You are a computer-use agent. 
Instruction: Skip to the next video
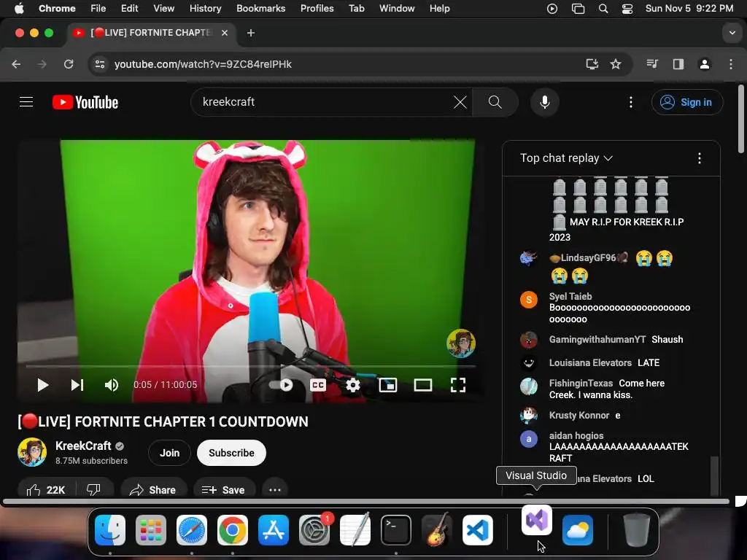[77, 385]
